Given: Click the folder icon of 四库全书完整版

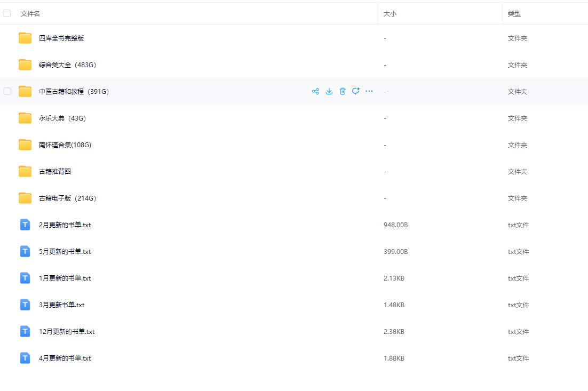Looking at the screenshot, I should coord(25,38).
